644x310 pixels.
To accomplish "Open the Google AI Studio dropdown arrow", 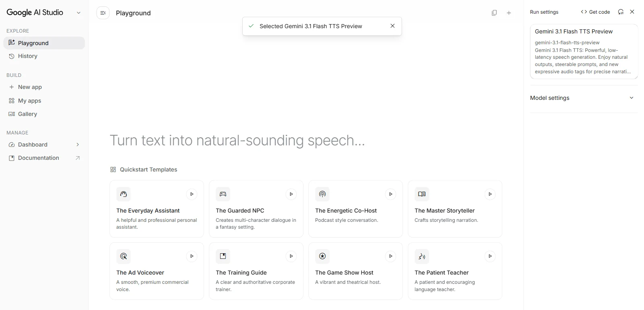I will tap(78, 13).
